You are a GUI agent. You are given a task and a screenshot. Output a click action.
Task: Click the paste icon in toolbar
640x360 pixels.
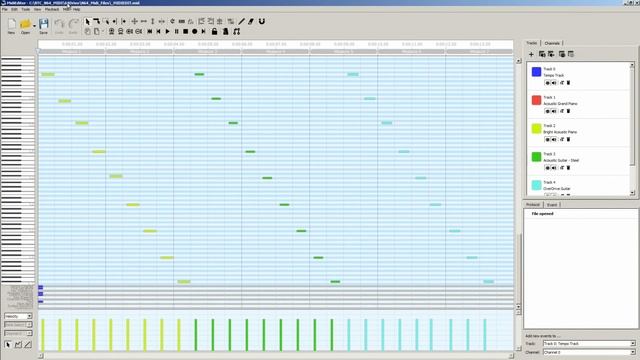97,31
